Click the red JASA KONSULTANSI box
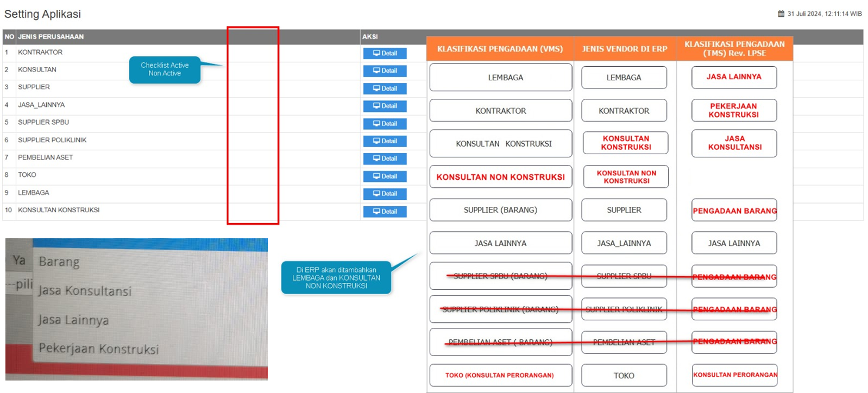868x393 pixels. click(x=734, y=143)
